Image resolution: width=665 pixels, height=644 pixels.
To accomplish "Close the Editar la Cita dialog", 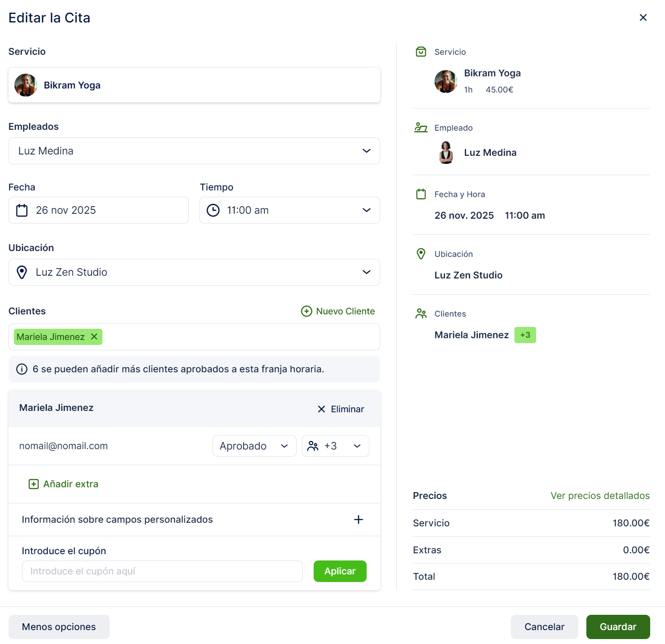I will pyautogui.click(x=643, y=18).
